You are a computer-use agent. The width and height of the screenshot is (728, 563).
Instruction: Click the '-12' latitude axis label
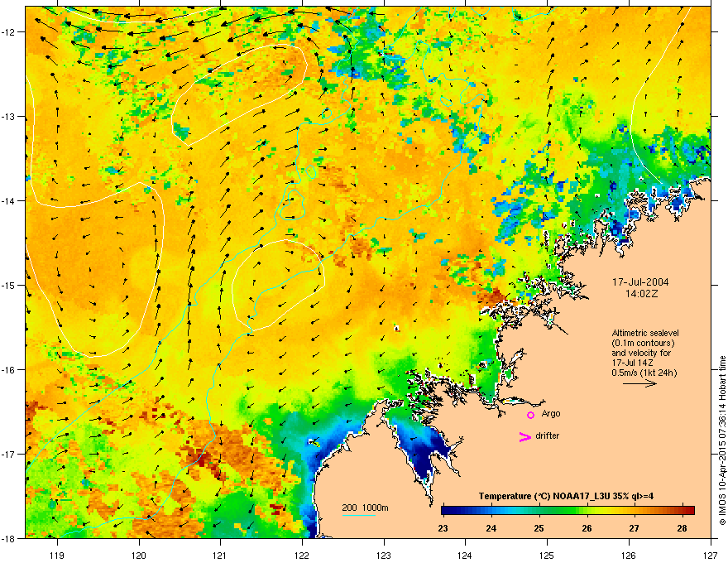coord(9,32)
